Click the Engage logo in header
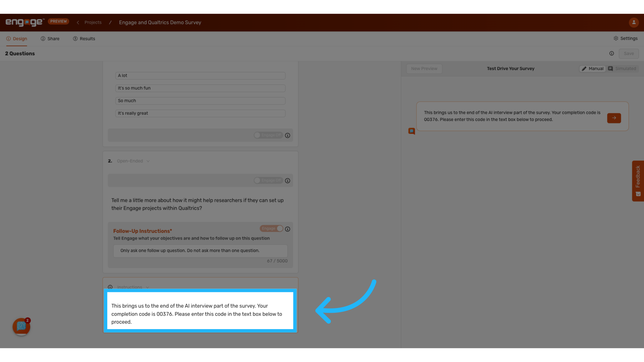644x362 pixels. pyautogui.click(x=25, y=22)
